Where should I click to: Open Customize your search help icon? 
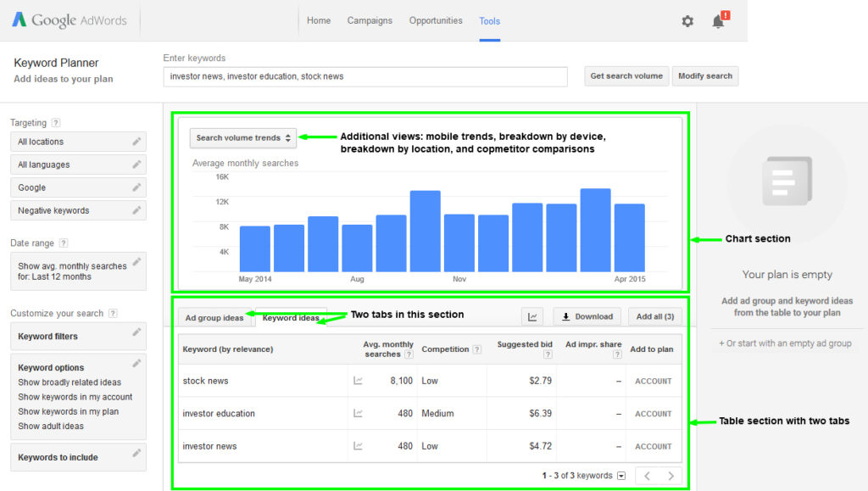click(113, 313)
